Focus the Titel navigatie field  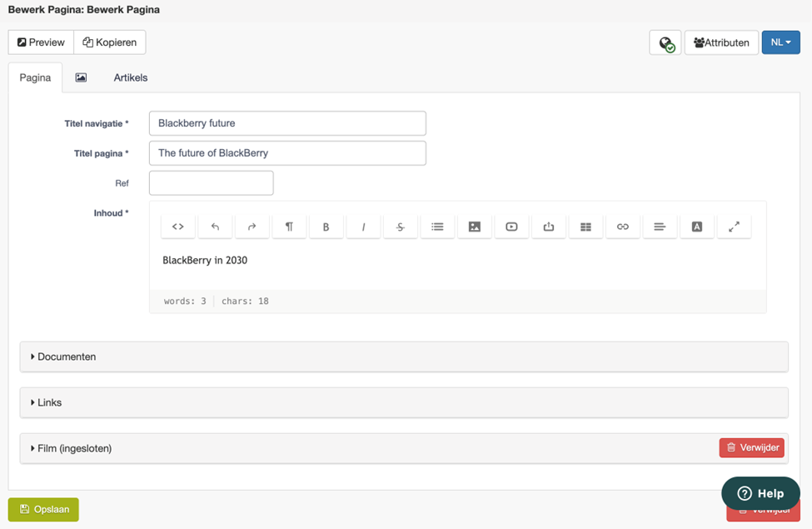click(x=287, y=123)
